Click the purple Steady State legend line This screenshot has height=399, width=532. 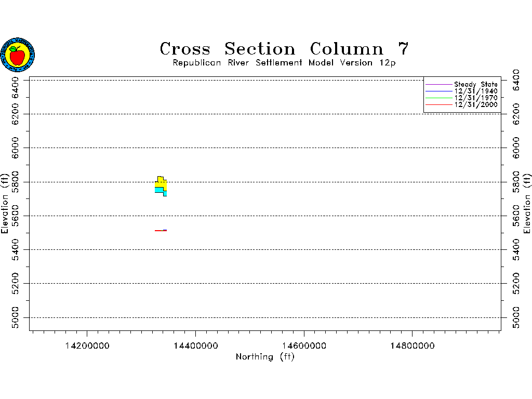pyautogui.click(x=438, y=84)
